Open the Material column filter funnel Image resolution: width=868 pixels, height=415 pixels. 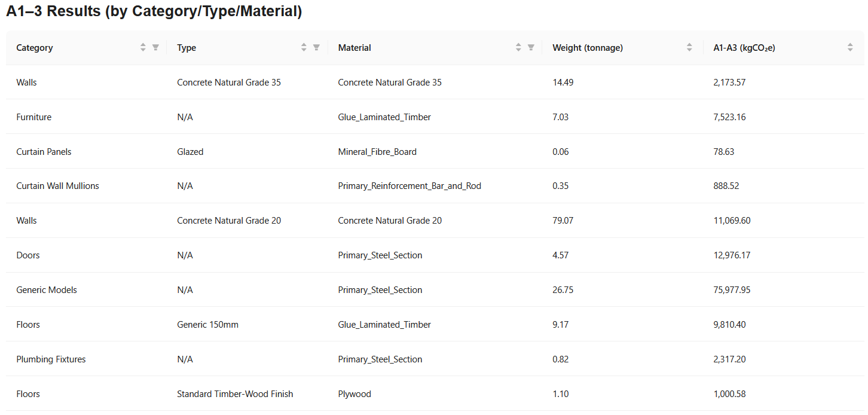(x=530, y=47)
